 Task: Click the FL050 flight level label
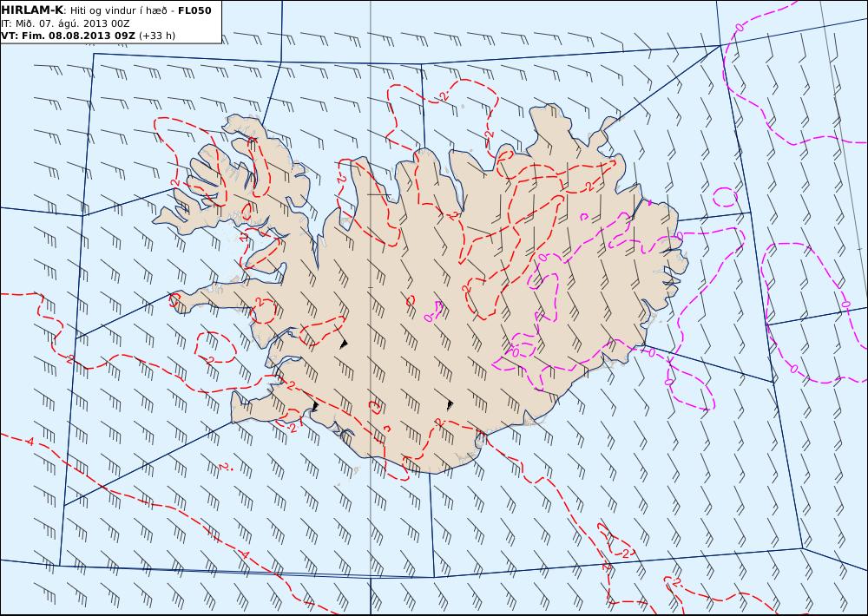point(194,10)
